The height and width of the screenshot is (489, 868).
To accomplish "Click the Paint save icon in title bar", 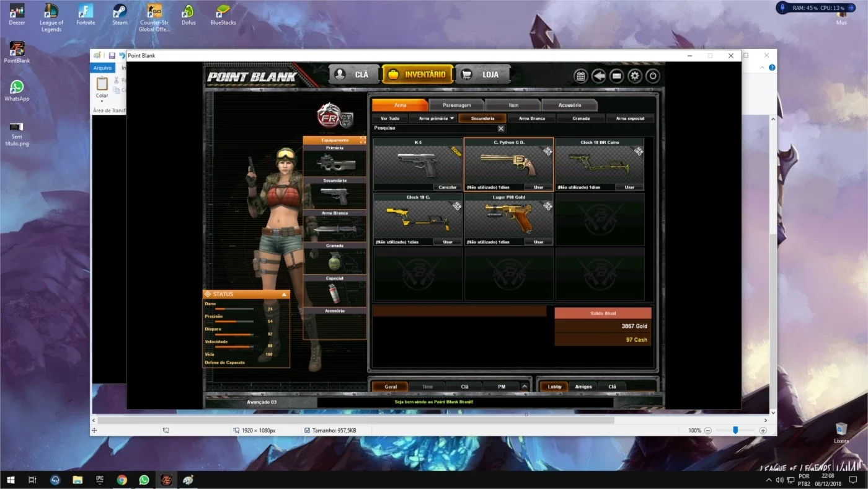I will click(112, 55).
